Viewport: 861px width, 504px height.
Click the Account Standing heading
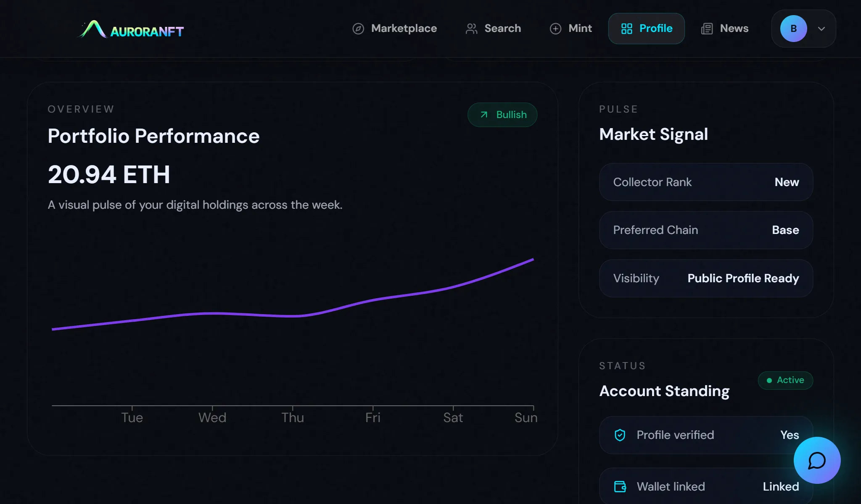click(x=664, y=391)
